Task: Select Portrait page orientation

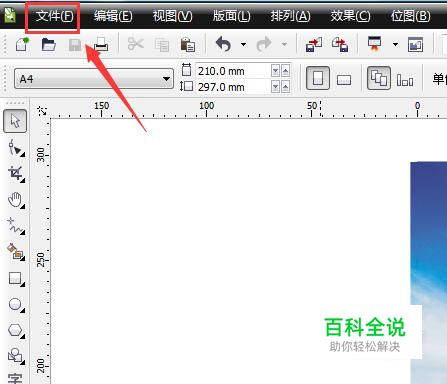Action: point(318,78)
